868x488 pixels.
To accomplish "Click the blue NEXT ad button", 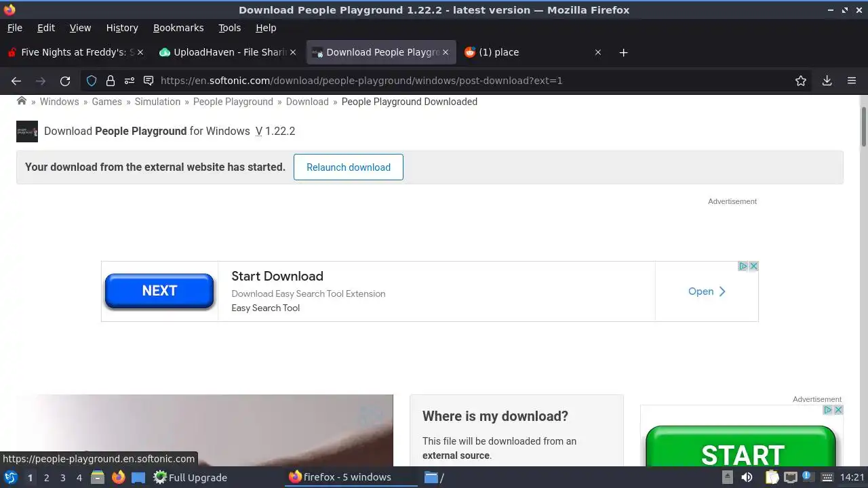I will 159,291.
